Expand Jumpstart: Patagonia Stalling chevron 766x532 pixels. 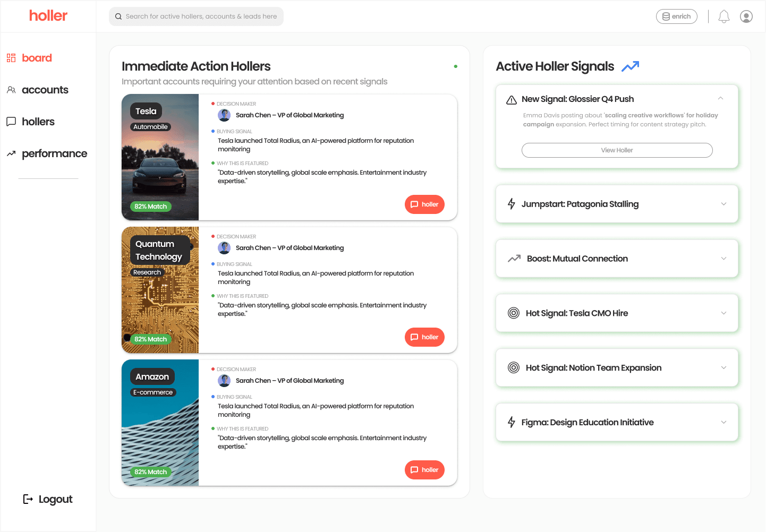[x=724, y=204]
